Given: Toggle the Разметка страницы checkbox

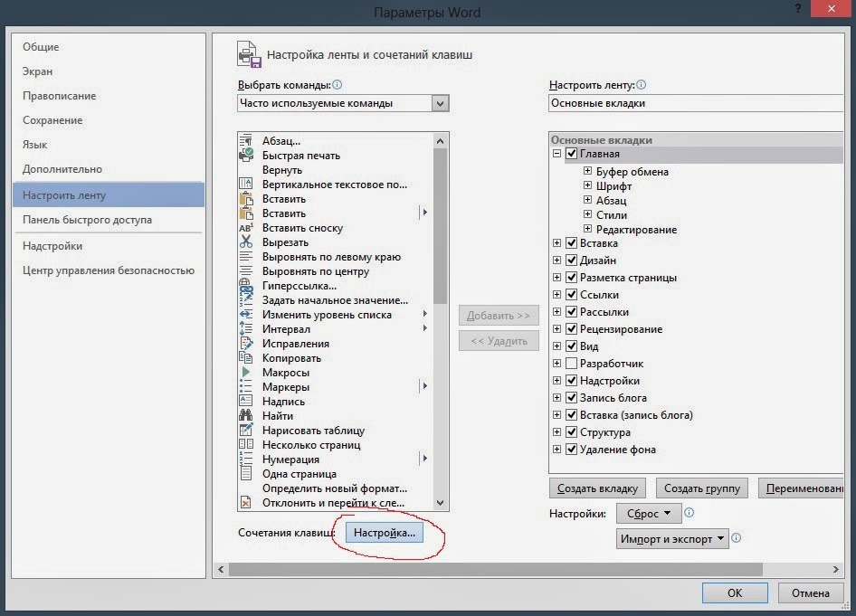Looking at the screenshot, I should coord(572,277).
